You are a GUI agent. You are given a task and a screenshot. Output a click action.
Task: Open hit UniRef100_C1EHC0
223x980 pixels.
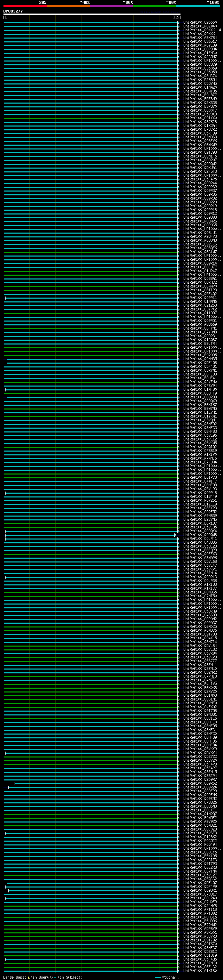tap(200, 53)
